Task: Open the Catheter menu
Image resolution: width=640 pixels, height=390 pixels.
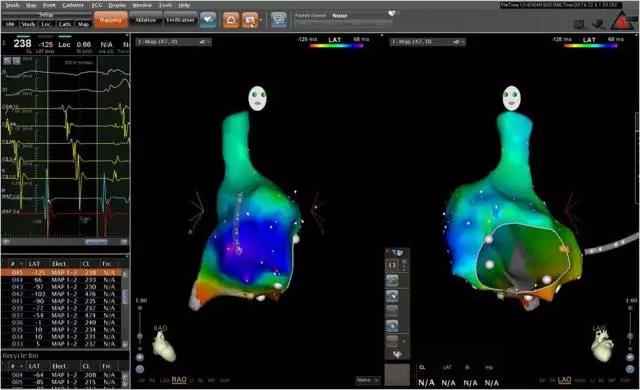Action: pyautogui.click(x=73, y=5)
